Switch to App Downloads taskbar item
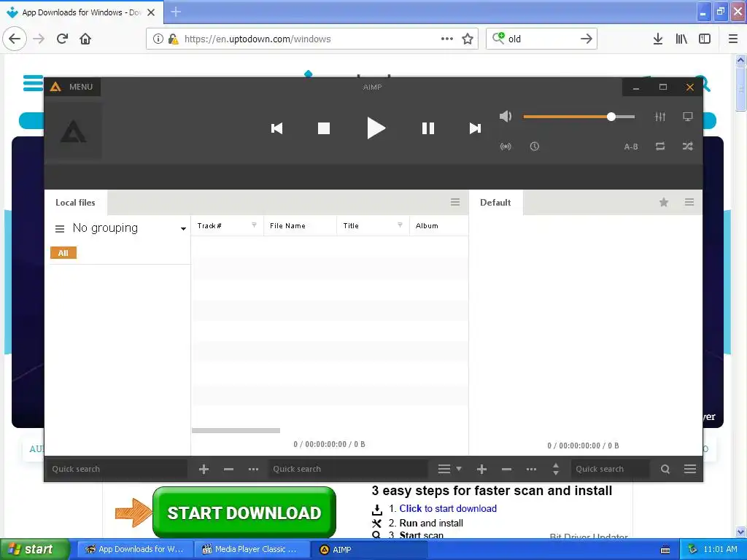This screenshot has width=747, height=560. [x=135, y=550]
